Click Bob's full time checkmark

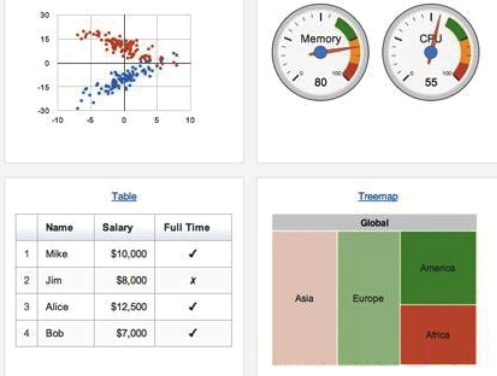tap(193, 333)
